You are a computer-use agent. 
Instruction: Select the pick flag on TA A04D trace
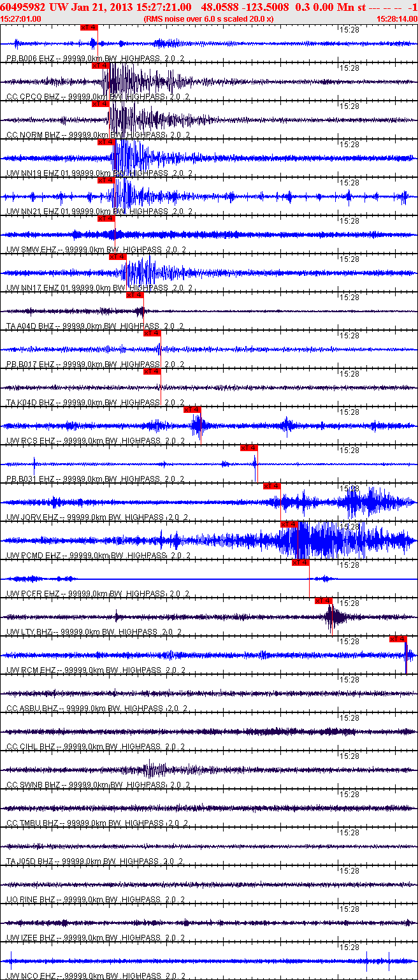[x=134, y=295]
